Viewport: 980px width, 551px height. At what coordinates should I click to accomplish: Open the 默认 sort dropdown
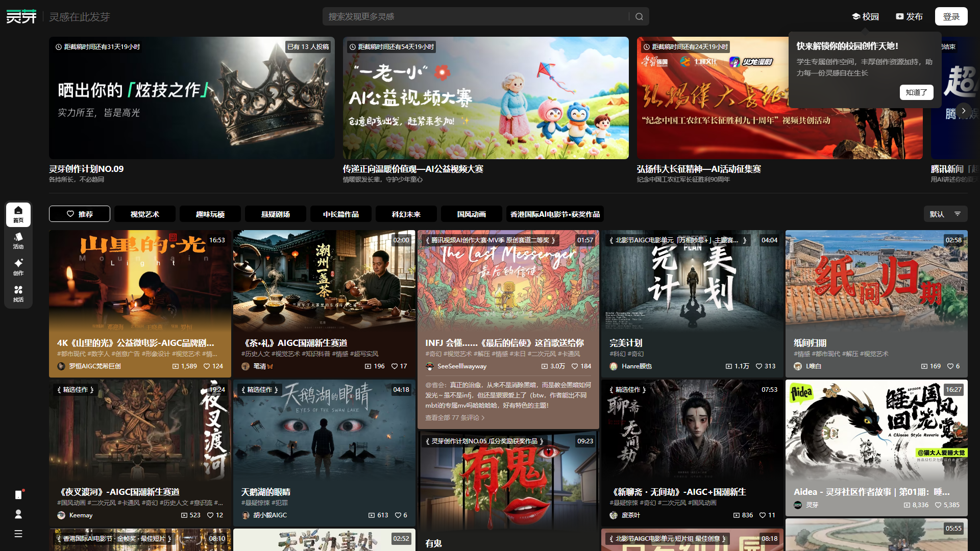tap(945, 214)
